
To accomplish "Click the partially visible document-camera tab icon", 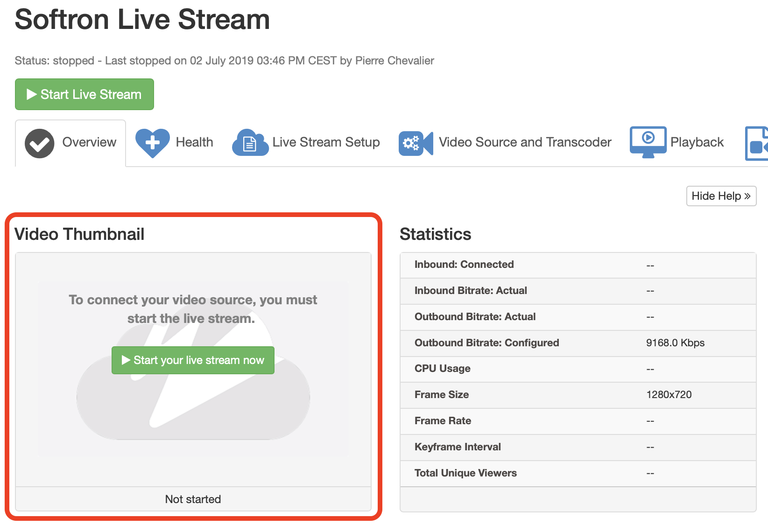I will click(x=757, y=143).
